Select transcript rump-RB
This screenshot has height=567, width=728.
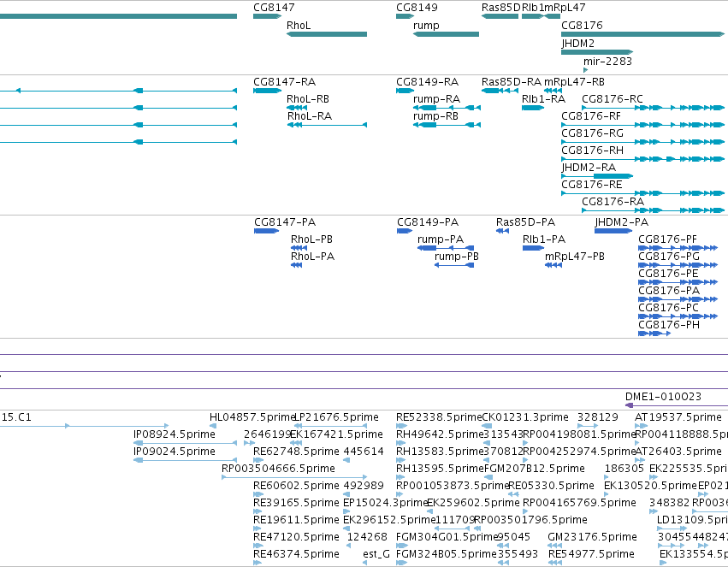pos(435,116)
